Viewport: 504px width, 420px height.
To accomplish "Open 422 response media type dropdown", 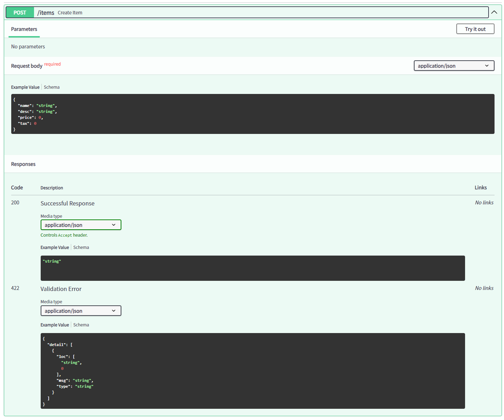I will click(x=81, y=311).
